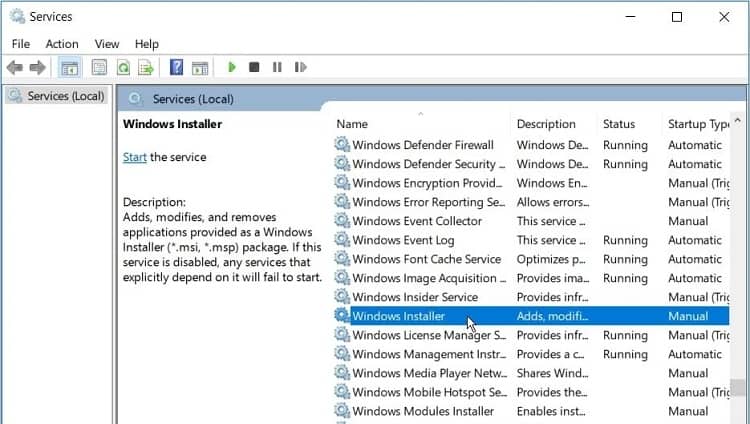The width and height of the screenshot is (750, 424).
Task: Select Windows Mobile Hotspot Service row
Action: [x=531, y=392]
